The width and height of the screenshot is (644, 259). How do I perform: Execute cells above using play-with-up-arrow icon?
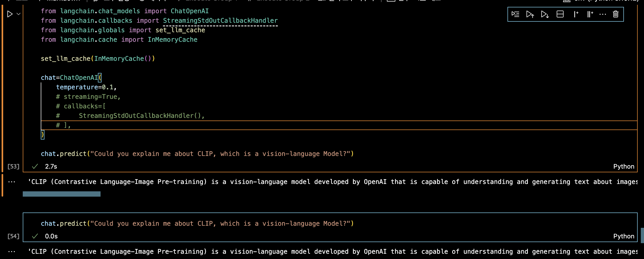530,14
